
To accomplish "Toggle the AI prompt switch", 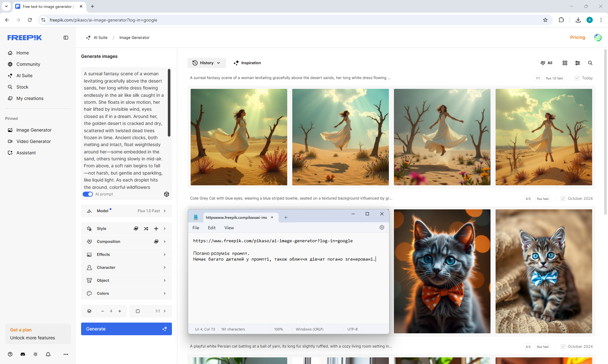I will click(x=88, y=194).
